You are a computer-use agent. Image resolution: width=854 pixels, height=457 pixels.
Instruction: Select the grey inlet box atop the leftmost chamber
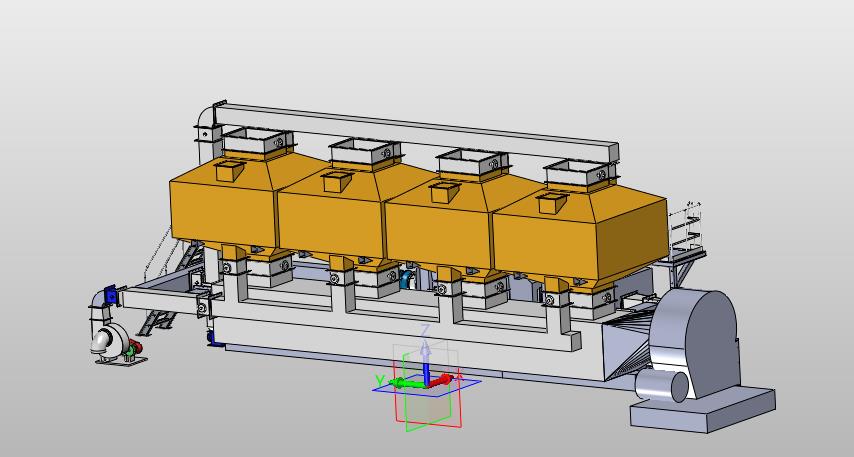258,140
